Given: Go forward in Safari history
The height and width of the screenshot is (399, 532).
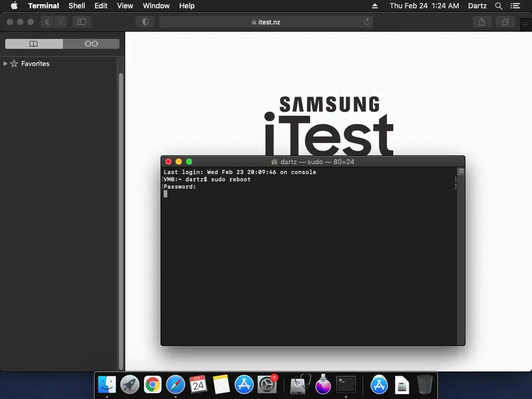Looking at the screenshot, I should [x=60, y=22].
